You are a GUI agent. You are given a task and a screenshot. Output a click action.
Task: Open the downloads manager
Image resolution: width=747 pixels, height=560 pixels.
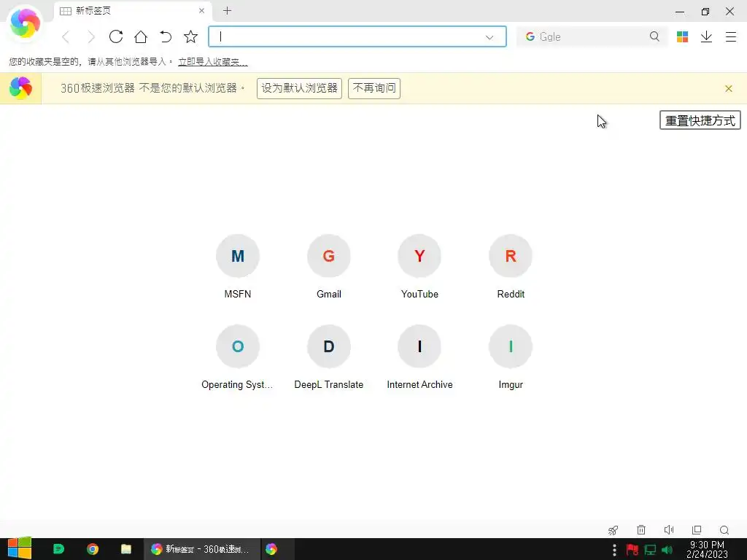click(x=706, y=36)
